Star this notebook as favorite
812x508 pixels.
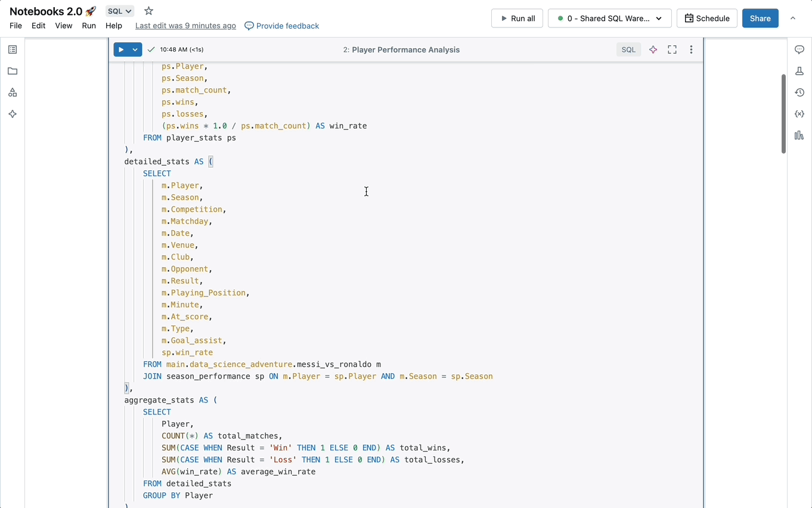(149, 11)
